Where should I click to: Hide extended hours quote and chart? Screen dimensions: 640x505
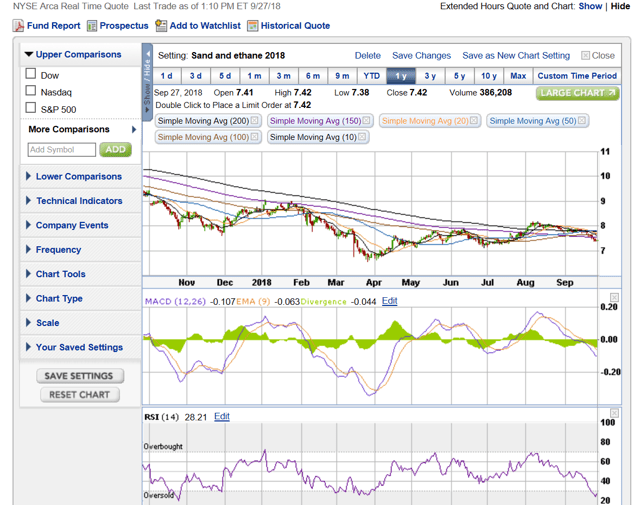pos(620,6)
